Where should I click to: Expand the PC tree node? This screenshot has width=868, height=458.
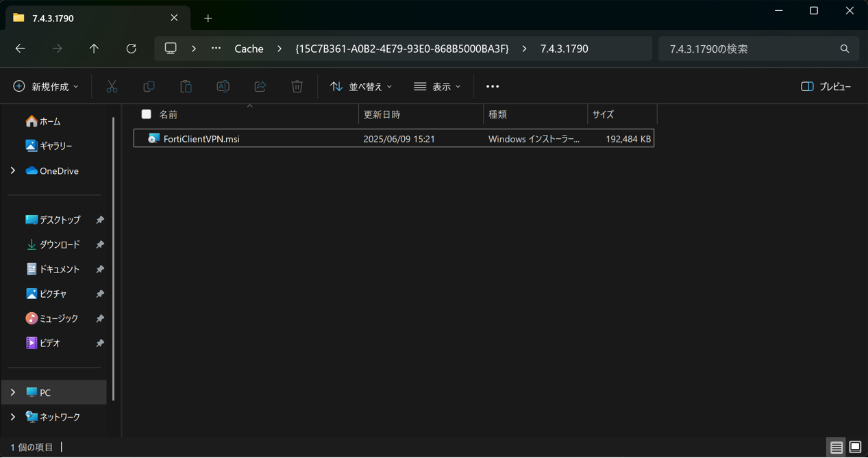13,392
